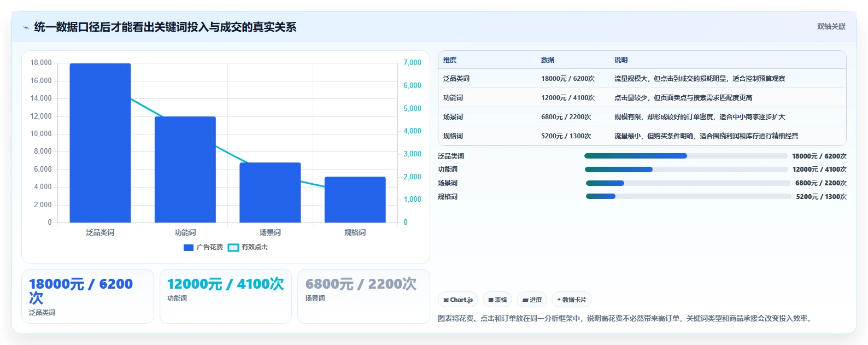Click the 维度 column header
The width and height of the screenshot is (868, 345).
[x=450, y=60]
